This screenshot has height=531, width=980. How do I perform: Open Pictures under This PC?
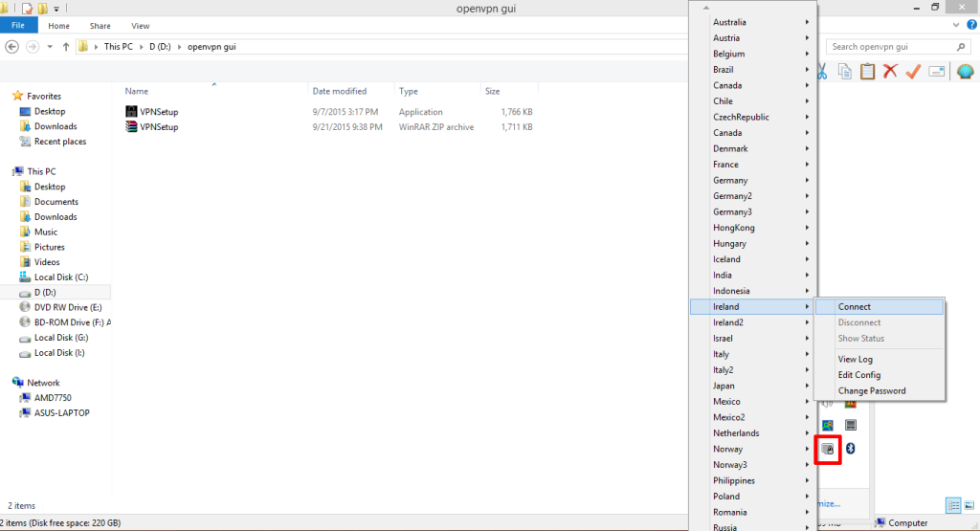click(x=50, y=247)
